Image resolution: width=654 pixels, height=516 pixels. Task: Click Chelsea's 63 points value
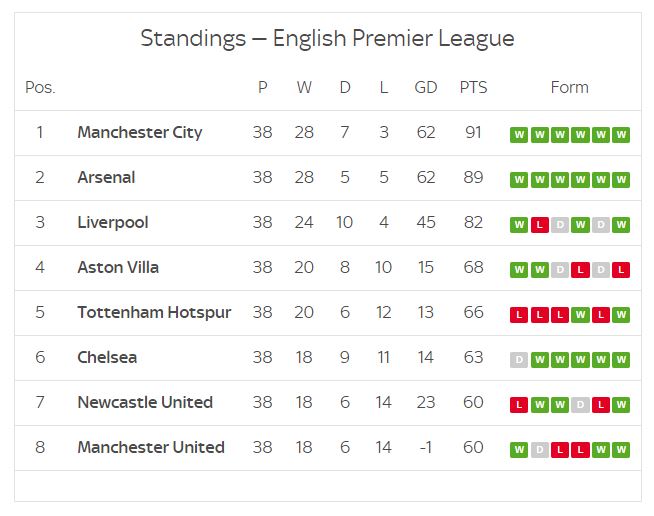pos(473,357)
